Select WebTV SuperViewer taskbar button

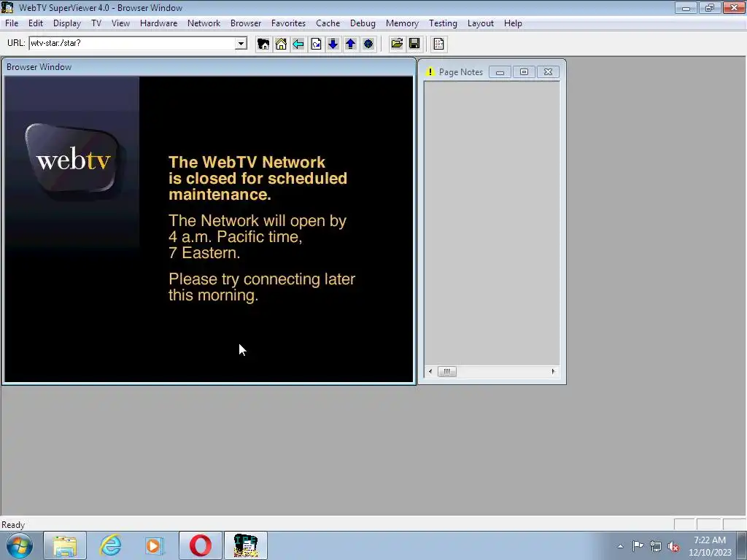(246, 545)
